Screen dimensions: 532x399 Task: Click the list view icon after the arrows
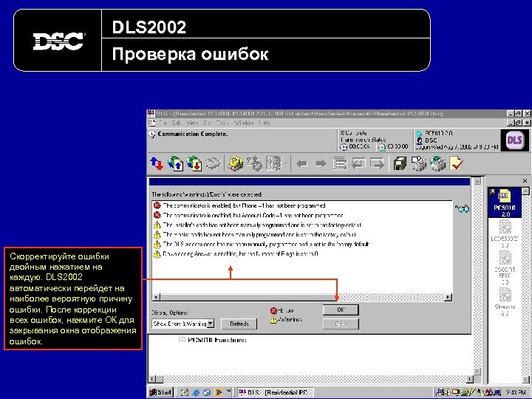[x=340, y=164]
